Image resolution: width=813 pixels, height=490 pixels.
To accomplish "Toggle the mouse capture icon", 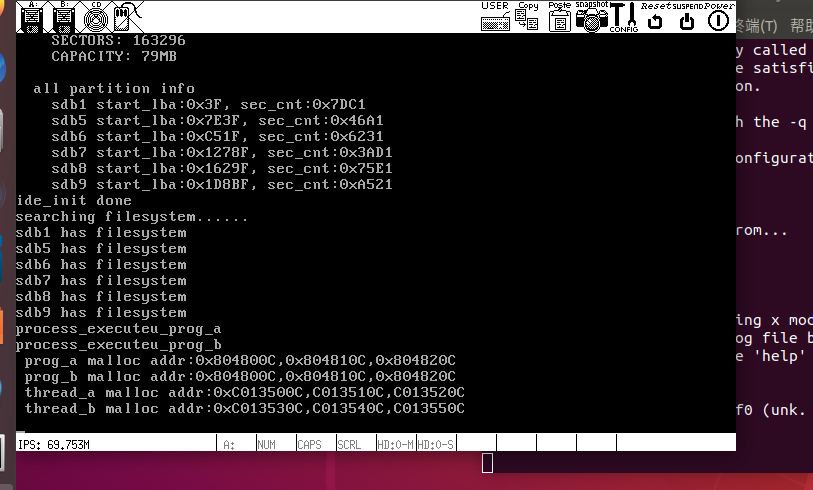I will pos(122,17).
